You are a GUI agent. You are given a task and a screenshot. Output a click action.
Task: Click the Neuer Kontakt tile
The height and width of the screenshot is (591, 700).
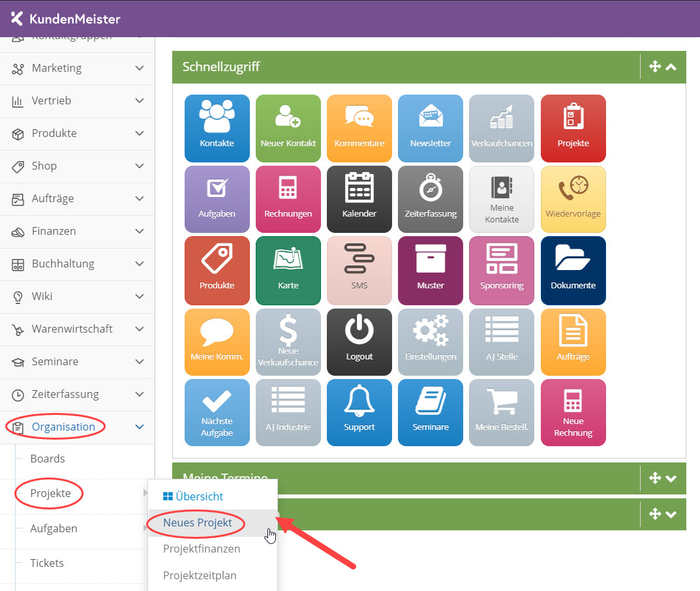(x=288, y=128)
